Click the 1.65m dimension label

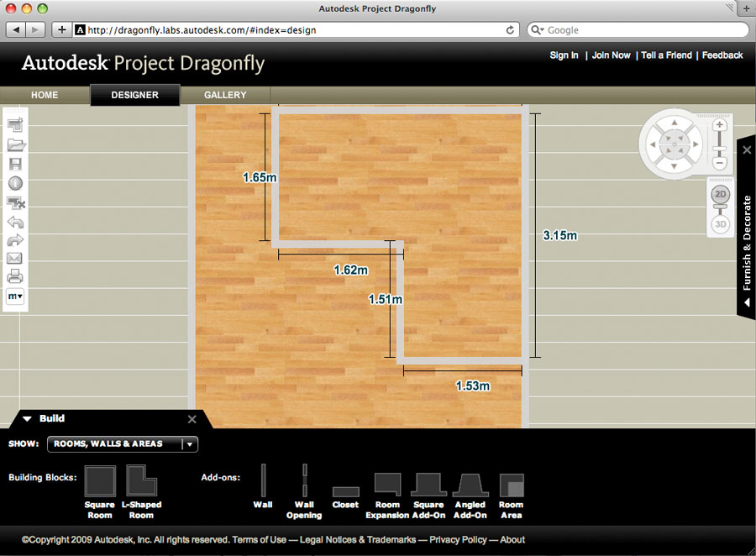(260, 177)
